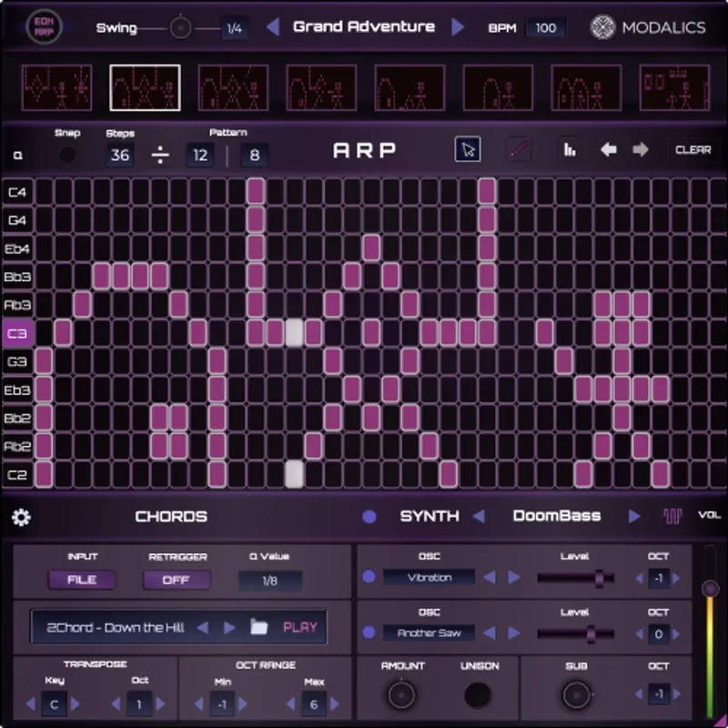Click the waveform icon beside VOL

[672, 516]
